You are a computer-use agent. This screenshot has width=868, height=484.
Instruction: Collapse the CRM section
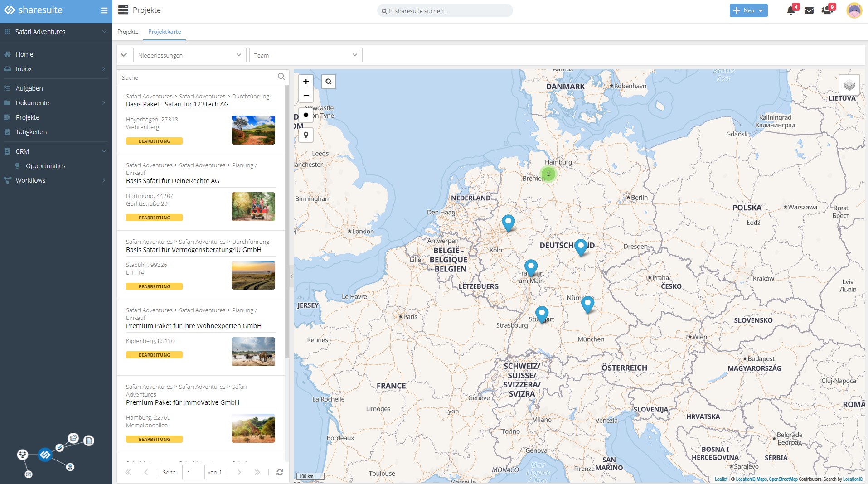104,151
